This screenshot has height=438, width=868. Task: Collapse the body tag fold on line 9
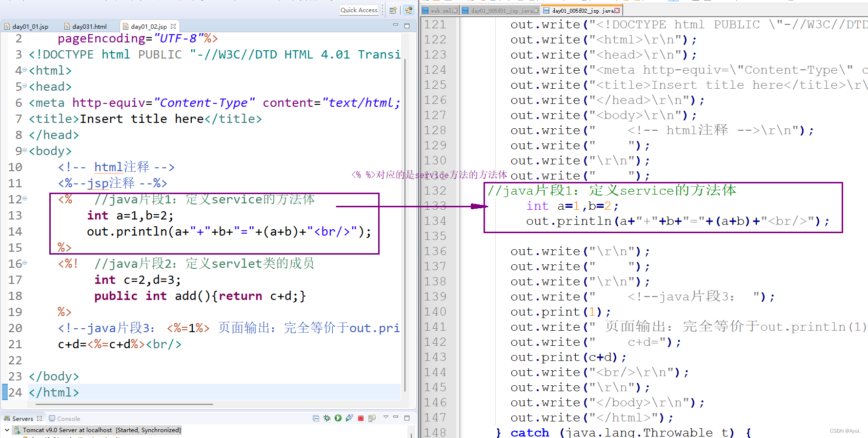click(25, 151)
